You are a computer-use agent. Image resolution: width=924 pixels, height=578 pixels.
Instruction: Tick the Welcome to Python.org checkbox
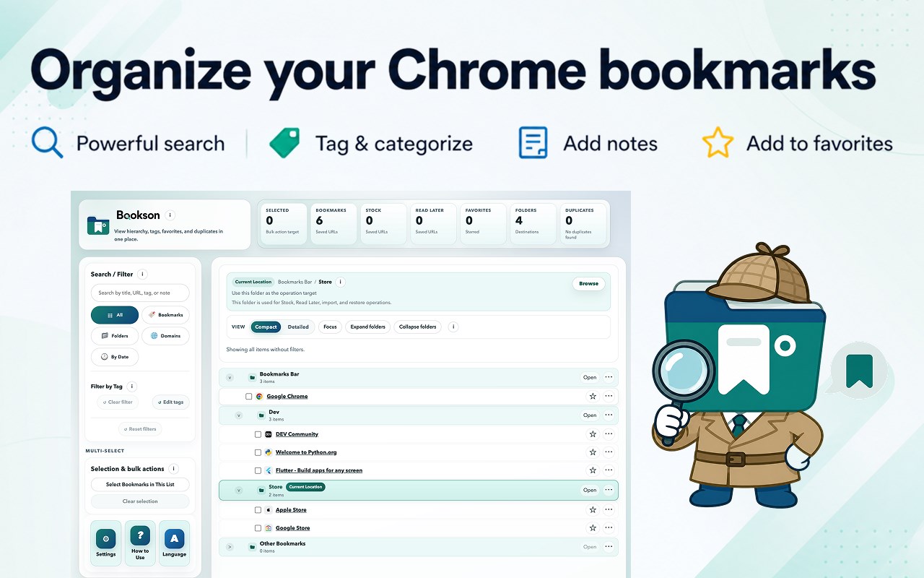258,452
